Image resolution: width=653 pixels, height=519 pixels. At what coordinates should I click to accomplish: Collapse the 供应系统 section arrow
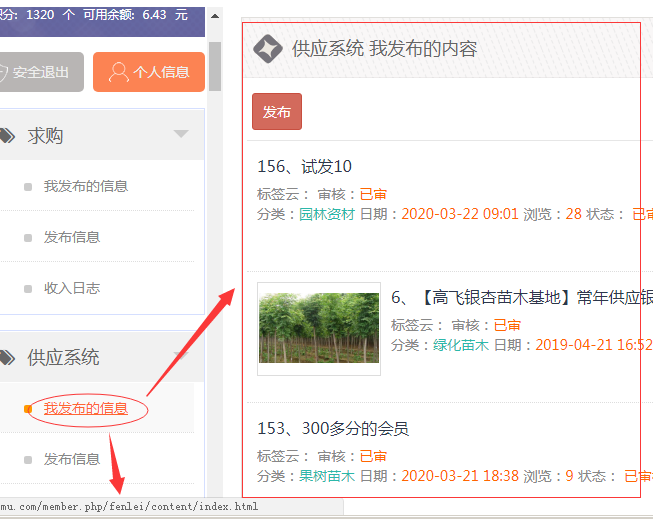click(x=181, y=354)
